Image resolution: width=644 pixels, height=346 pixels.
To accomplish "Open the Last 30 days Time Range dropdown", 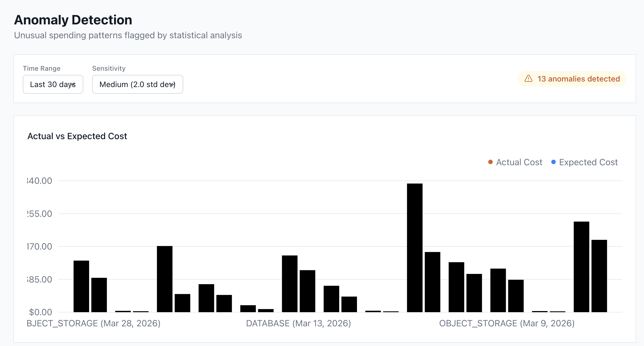I will click(x=53, y=84).
